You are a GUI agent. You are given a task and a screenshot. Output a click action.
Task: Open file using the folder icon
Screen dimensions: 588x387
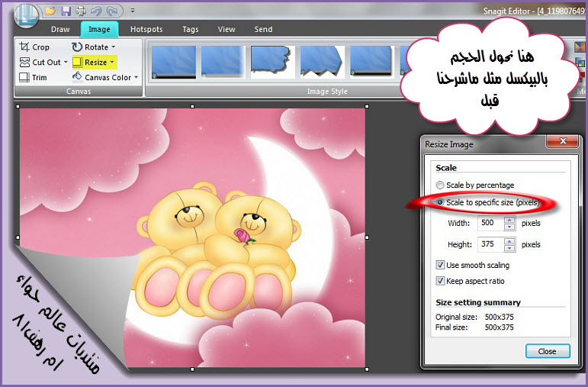pyautogui.click(x=50, y=11)
